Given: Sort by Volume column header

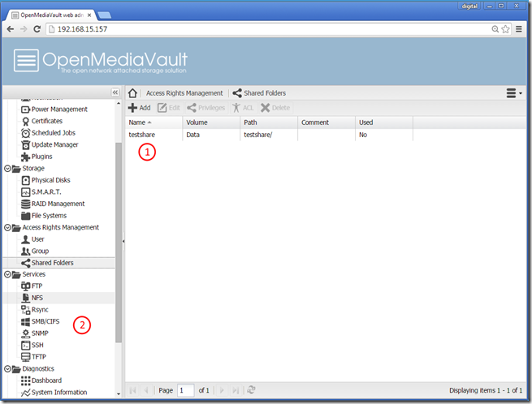Looking at the screenshot, I should click(x=211, y=122).
